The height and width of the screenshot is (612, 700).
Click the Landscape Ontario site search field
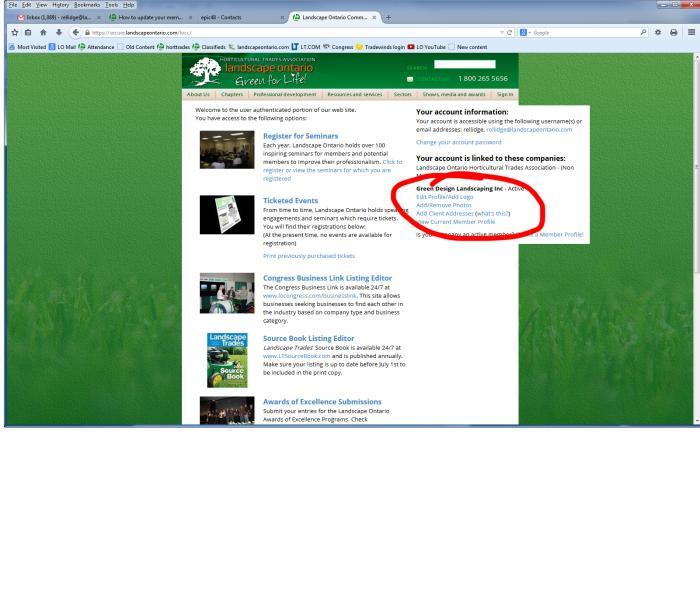click(x=465, y=64)
